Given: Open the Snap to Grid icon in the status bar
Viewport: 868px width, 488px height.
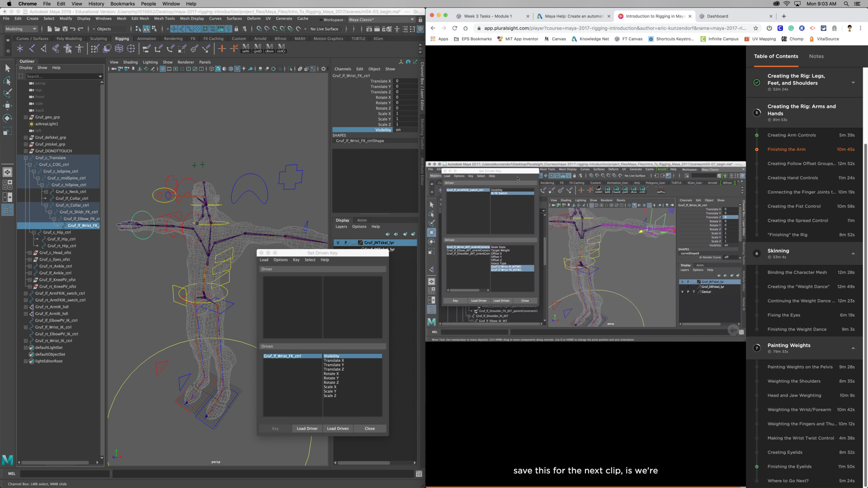Looking at the screenshot, I should point(259,29).
